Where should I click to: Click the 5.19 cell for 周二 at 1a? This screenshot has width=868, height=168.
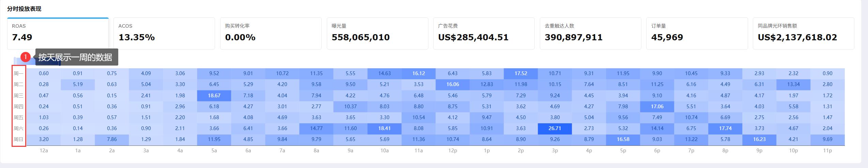coord(78,84)
